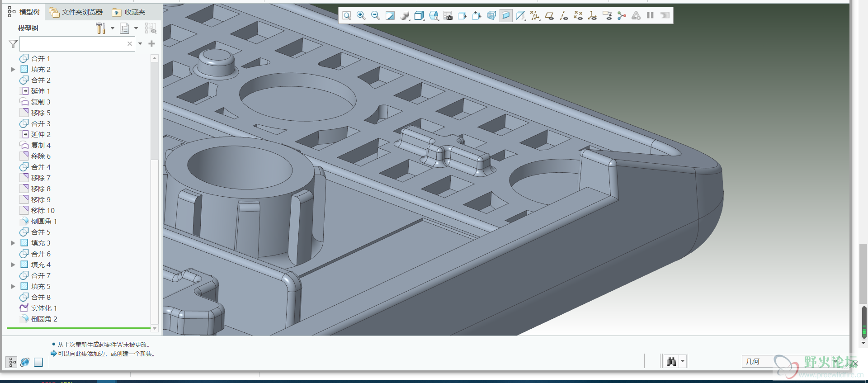Click the model tree filter funnel icon
868x383 pixels.
pyautogui.click(x=13, y=44)
